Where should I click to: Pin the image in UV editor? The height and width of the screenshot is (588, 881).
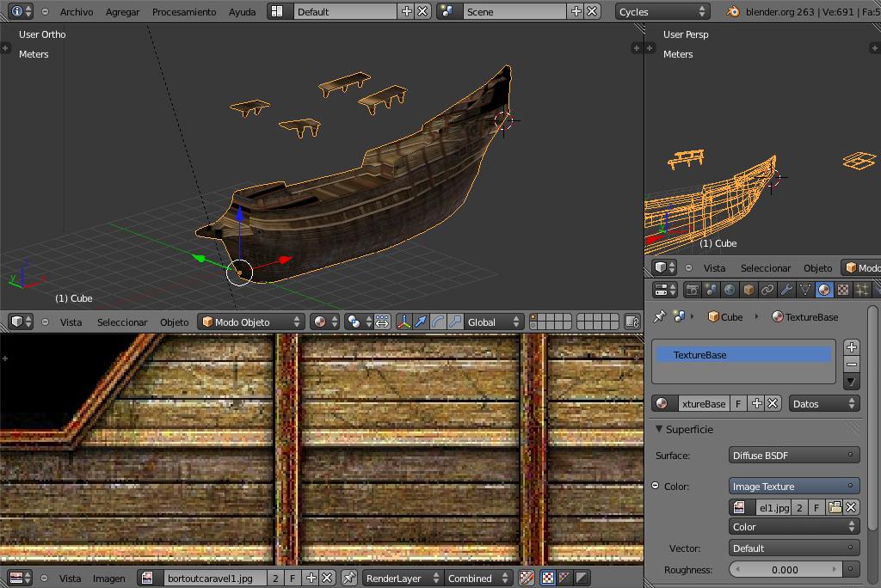point(348,578)
